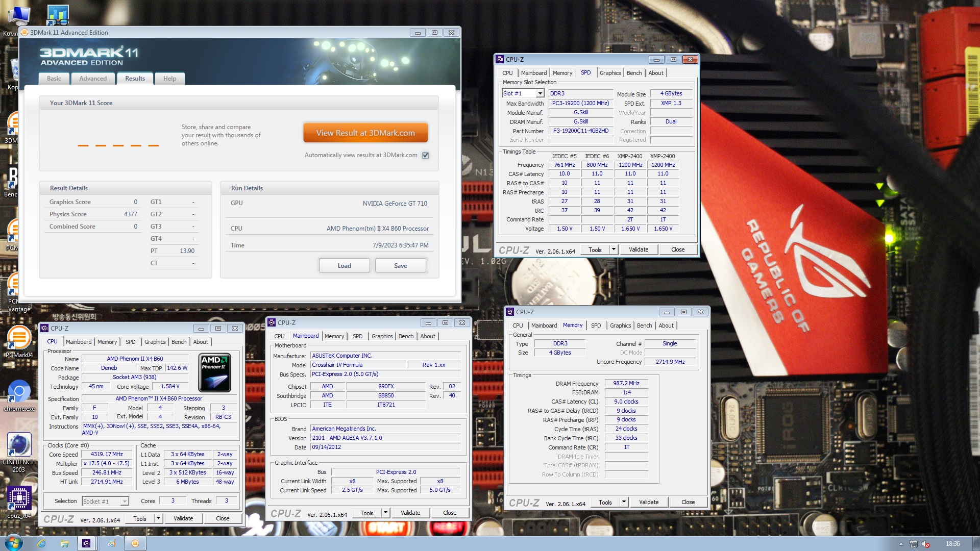Switch to Basic tab in 3DMark 11
This screenshot has width=980, height=551.
point(54,79)
